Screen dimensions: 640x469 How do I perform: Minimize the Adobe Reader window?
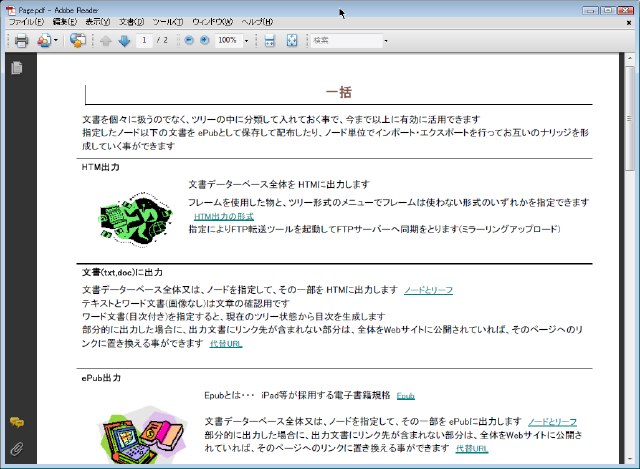pos(590,10)
